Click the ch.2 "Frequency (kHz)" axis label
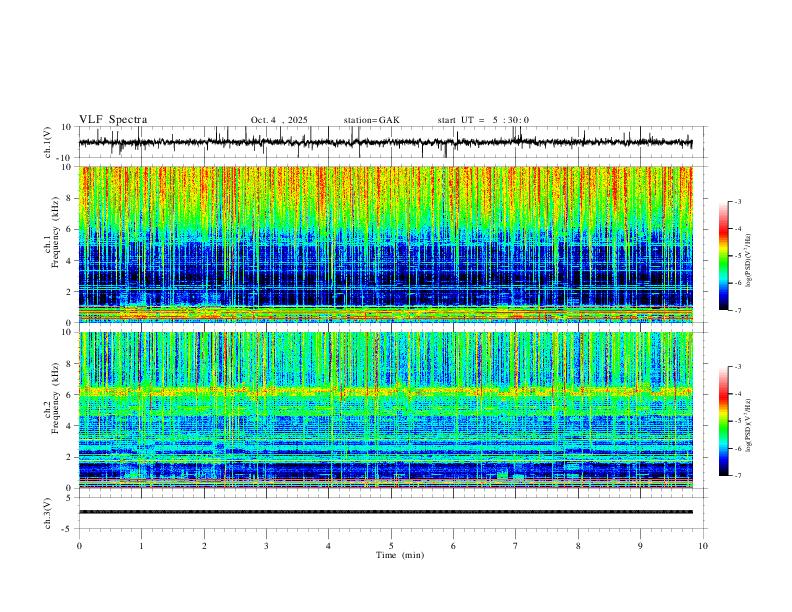Image resolution: width=792 pixels, height=612 pixels. coord(56,398)
